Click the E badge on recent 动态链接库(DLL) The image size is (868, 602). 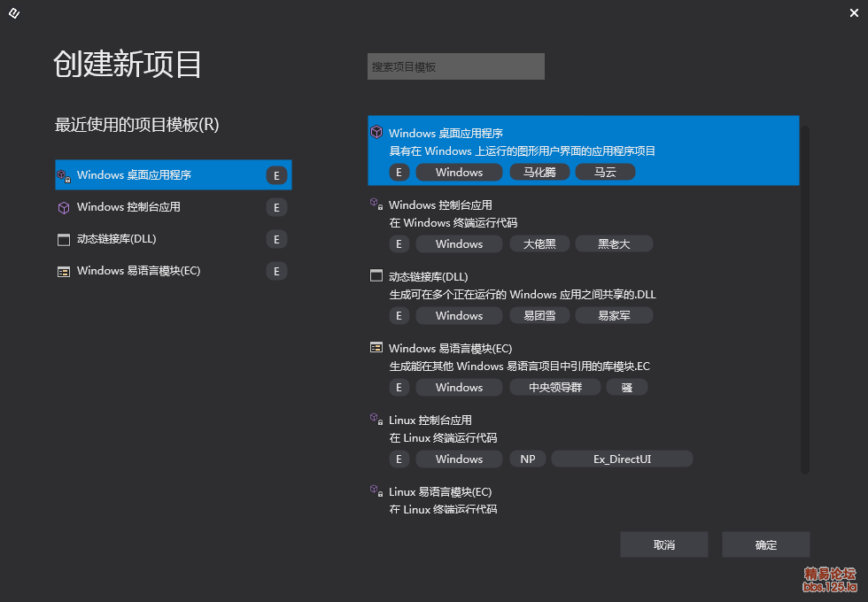(x=276, y=240)
